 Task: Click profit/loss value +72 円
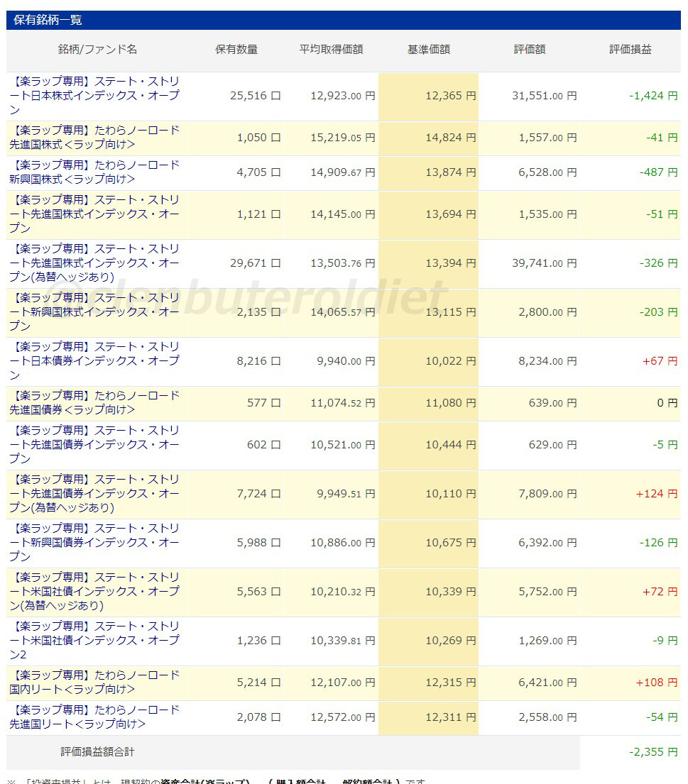660,592
